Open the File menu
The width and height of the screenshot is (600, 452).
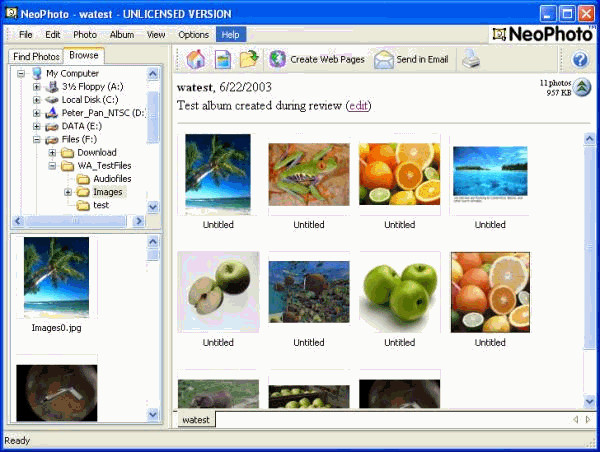(26, 34)
